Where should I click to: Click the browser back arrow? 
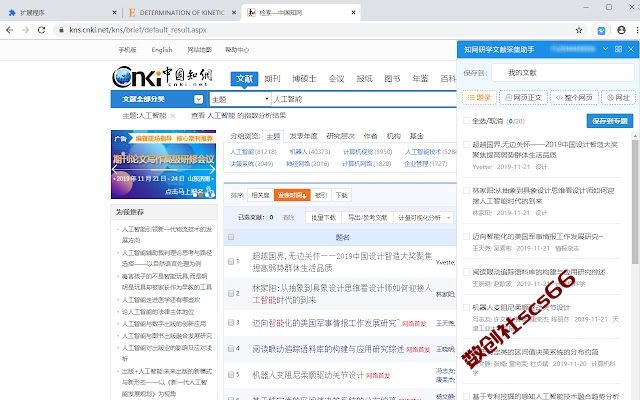(10, 30)
